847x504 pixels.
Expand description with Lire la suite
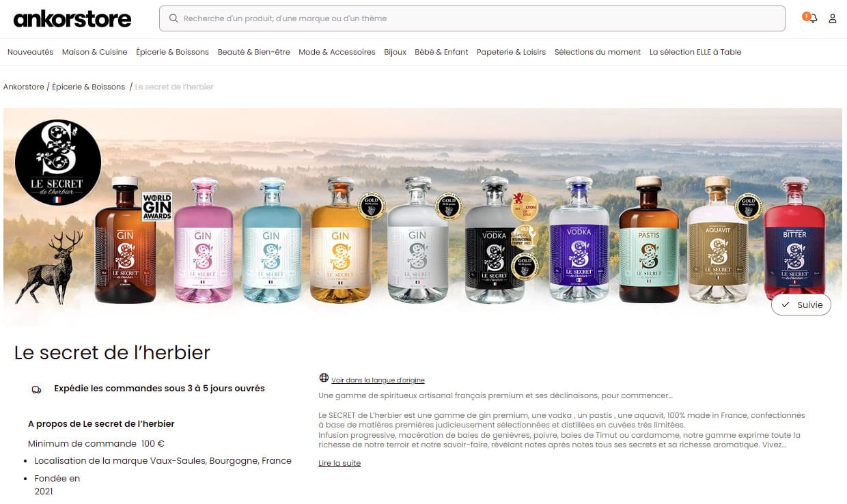pyautogui.click(x=339, y=463)
